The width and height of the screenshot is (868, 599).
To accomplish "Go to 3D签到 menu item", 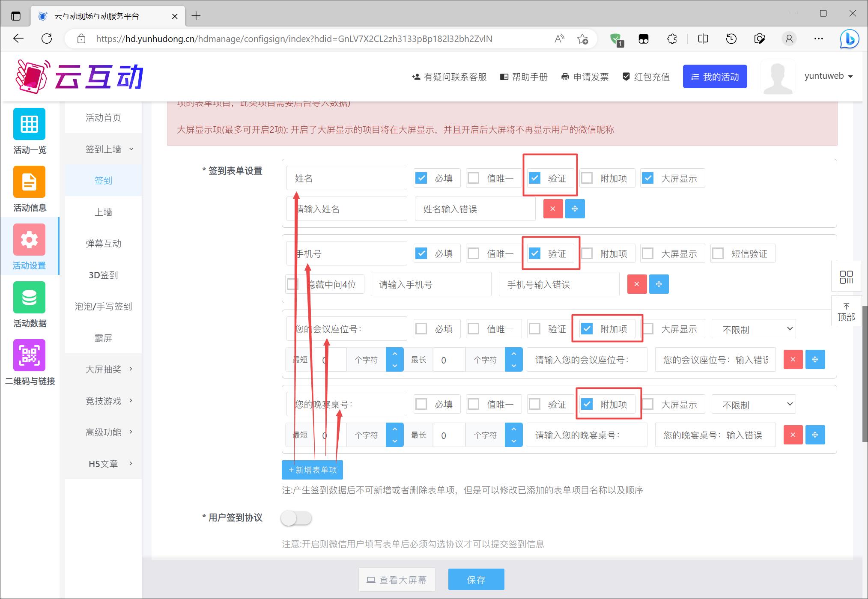I will click(103, 275).
